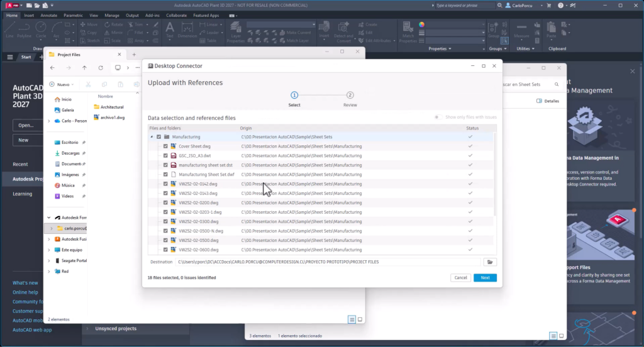The width and height of the screenshot is (644, 347).
Task: Open CarloPorcu account menu
Action: (522, 5)
